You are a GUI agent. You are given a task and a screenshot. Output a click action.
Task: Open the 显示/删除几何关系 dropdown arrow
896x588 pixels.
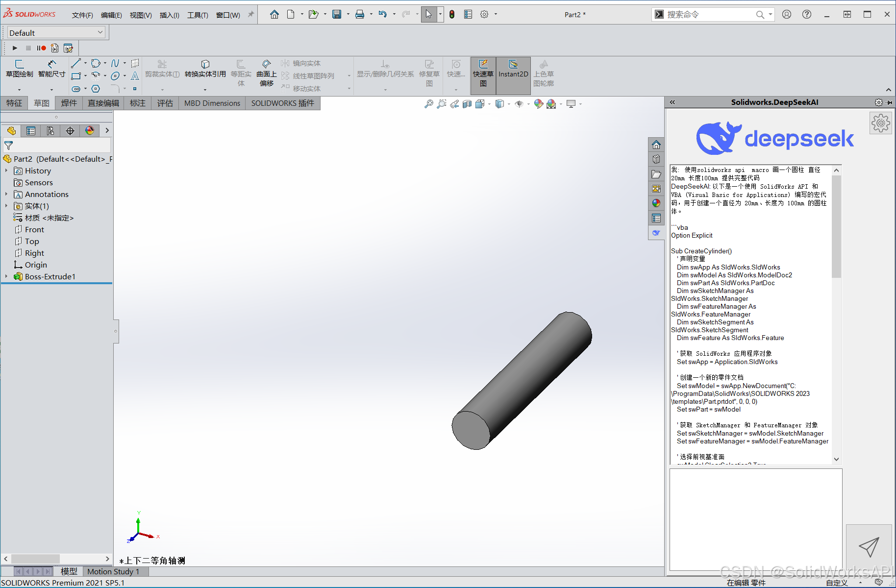385,90
